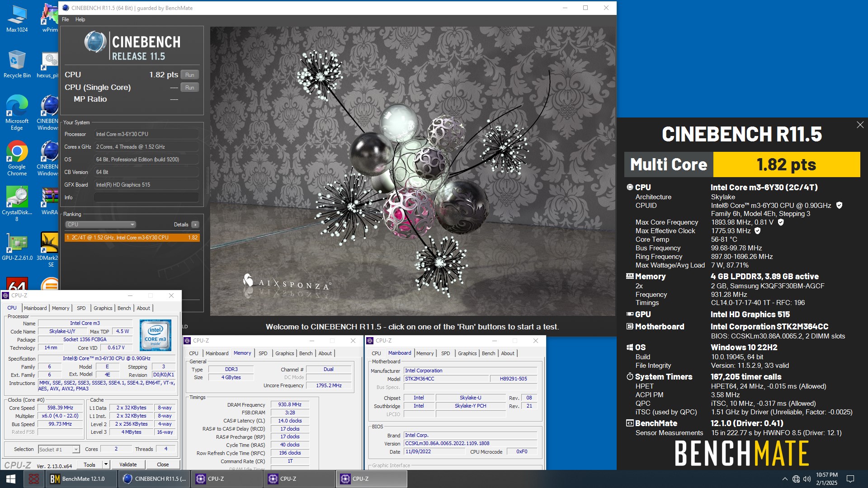The image size is (868, 488).
Task: Click the mainboard Model field STK2M364CC
Action: click(x=446, y=379)
